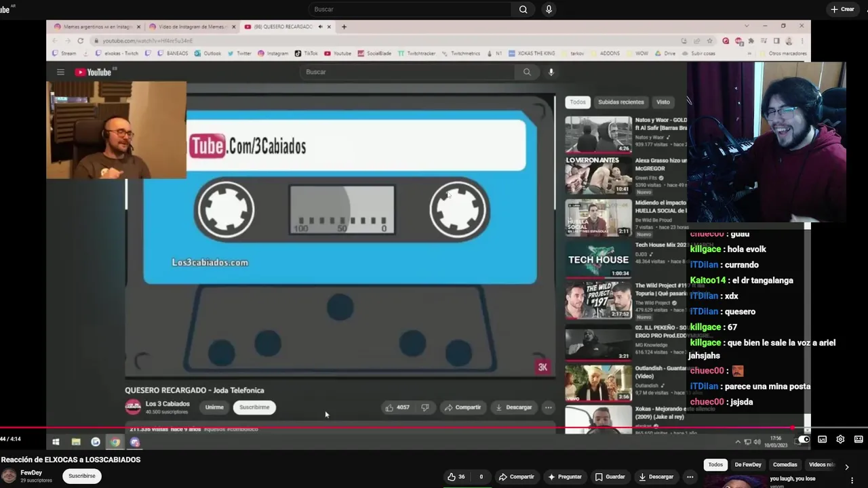This screenshot has width=868, height=488.
Task: Show more chips with the right arrow
Action: click(846, 466)
